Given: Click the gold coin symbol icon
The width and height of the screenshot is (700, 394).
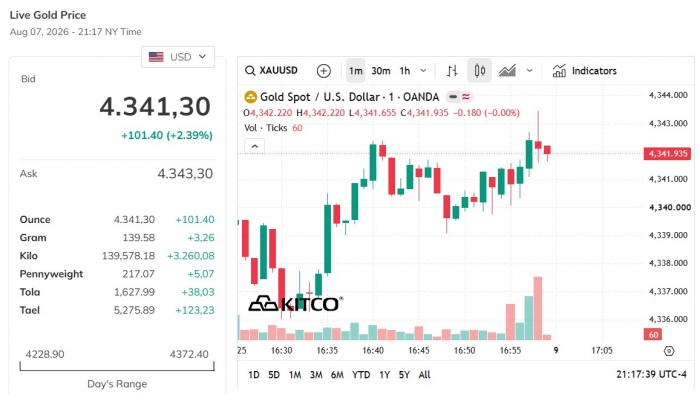Looking at the screenshot, I should point(250,97).
